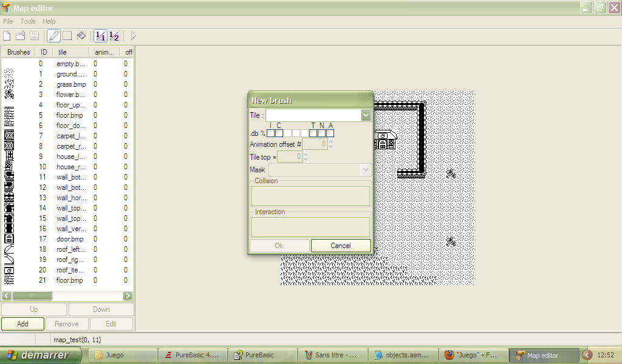Switch to 1/1 zoom scale

click(x=100, y=36)
